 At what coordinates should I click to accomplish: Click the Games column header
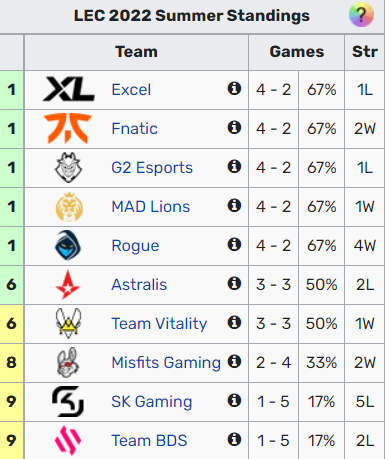(297, 52)
